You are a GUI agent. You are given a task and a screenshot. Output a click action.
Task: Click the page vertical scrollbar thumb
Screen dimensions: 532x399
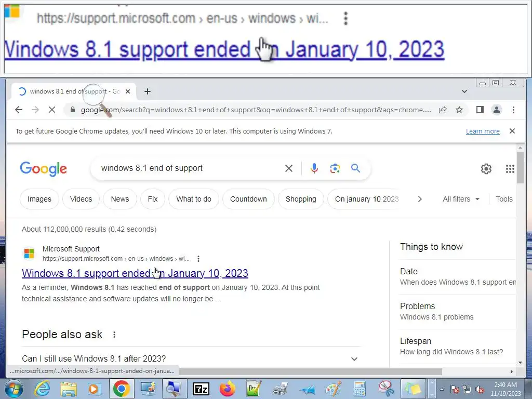click(520, 167)
